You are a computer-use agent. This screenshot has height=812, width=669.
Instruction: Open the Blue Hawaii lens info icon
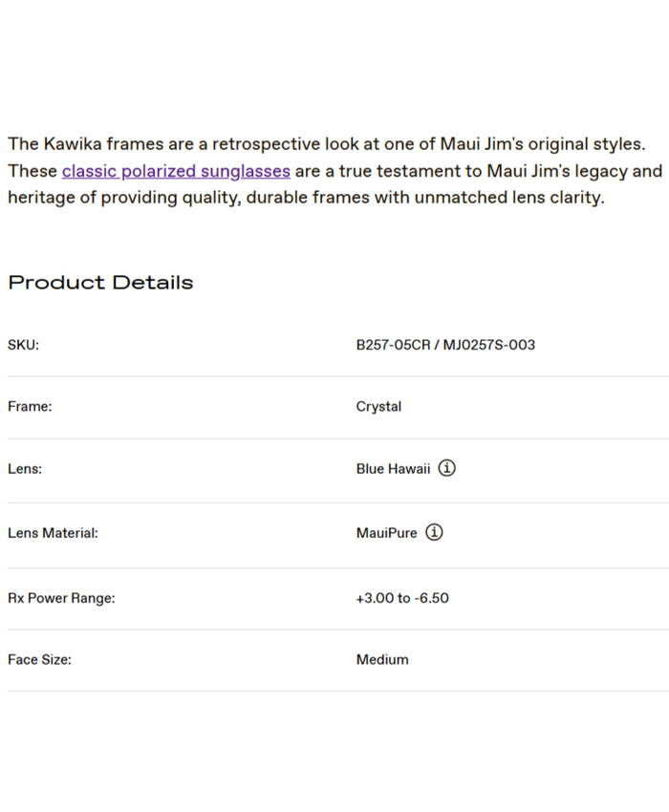coord(447,469)
